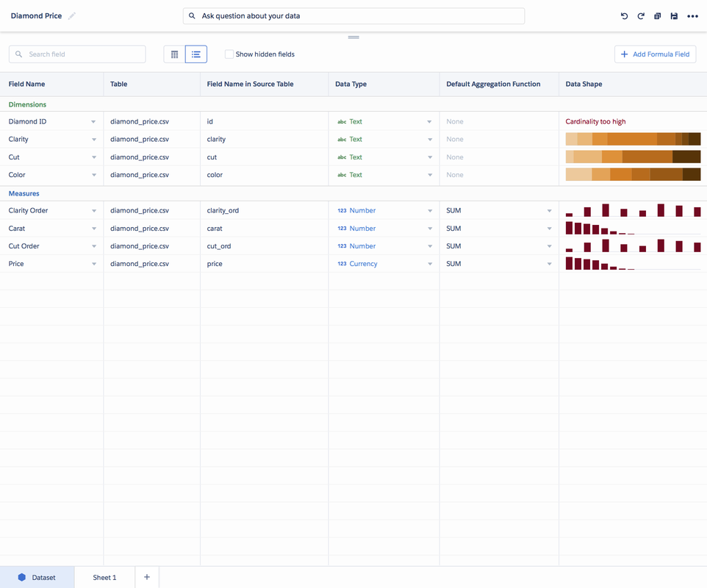Viewport: 707px width, 588px height.
Task: Click the Dataset hexagon icon
Action: pos(21,577)
